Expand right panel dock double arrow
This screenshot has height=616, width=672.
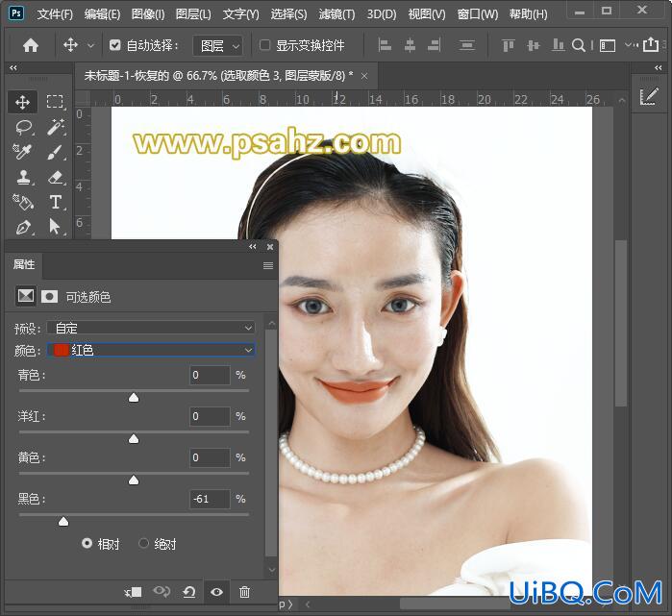tap(659, 67)
